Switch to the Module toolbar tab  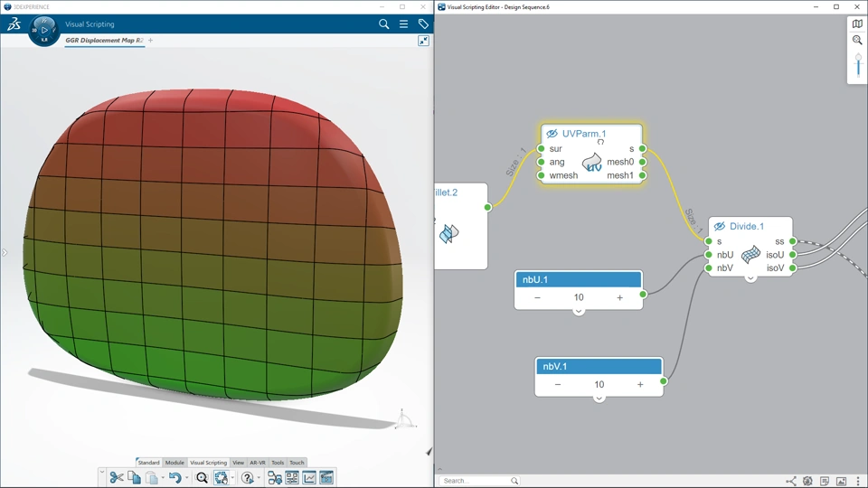click(175, 463)
